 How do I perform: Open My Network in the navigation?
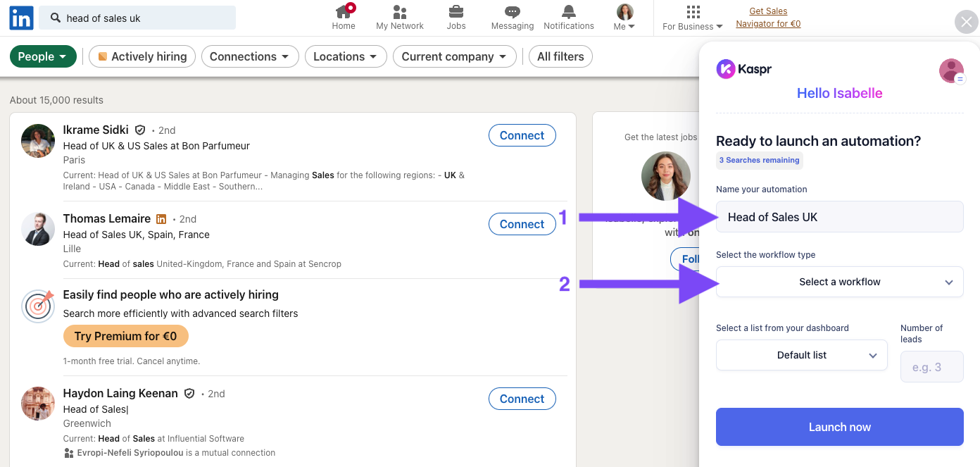click(x=400, y=18)
